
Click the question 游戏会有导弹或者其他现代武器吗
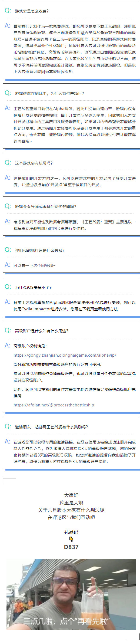coord(46,207)
